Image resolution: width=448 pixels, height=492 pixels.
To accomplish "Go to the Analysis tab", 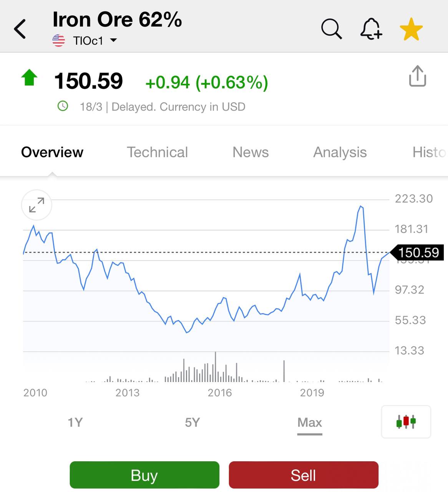I will [x=340, y=152].
